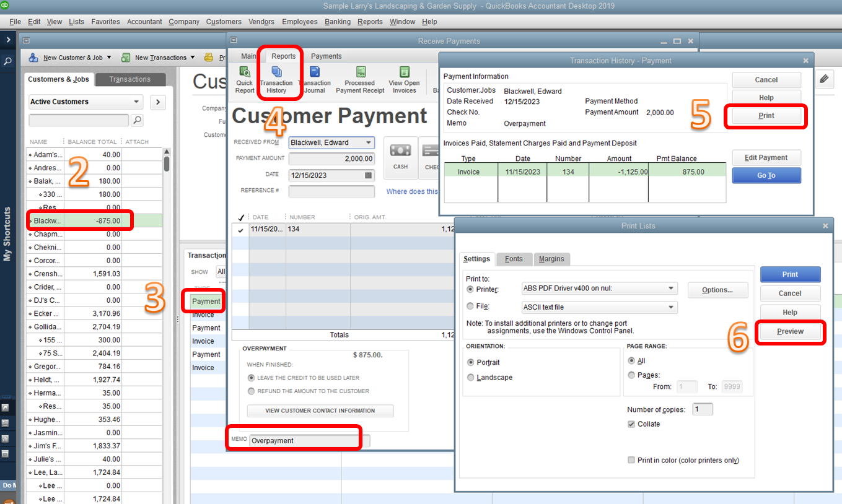Screen dimensions: 842x504
Task: Open View Open Invoices
Action: click(403, 79)
